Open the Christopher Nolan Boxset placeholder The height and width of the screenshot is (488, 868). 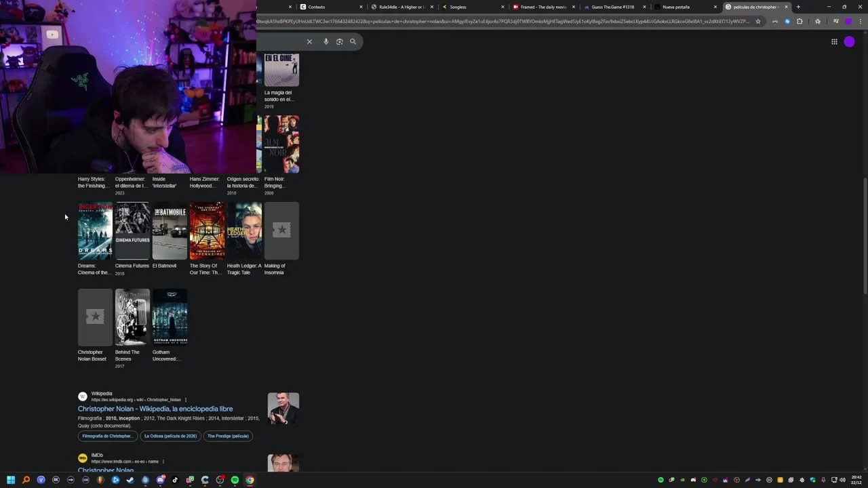pos(95,317)
